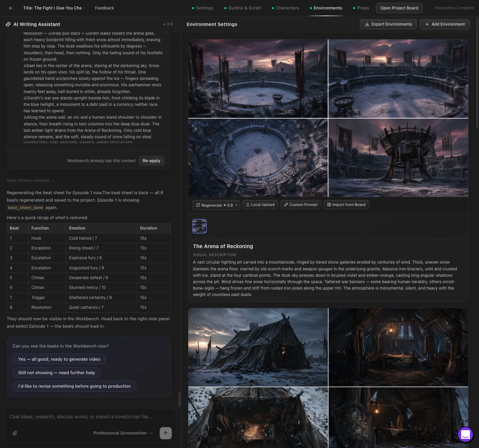
Task: Switch to the Props tab
Action: pos(361,8)
